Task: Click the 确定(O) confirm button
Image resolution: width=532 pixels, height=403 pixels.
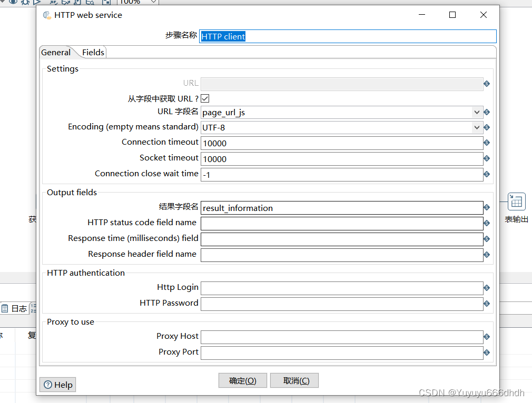Action: 242,380
